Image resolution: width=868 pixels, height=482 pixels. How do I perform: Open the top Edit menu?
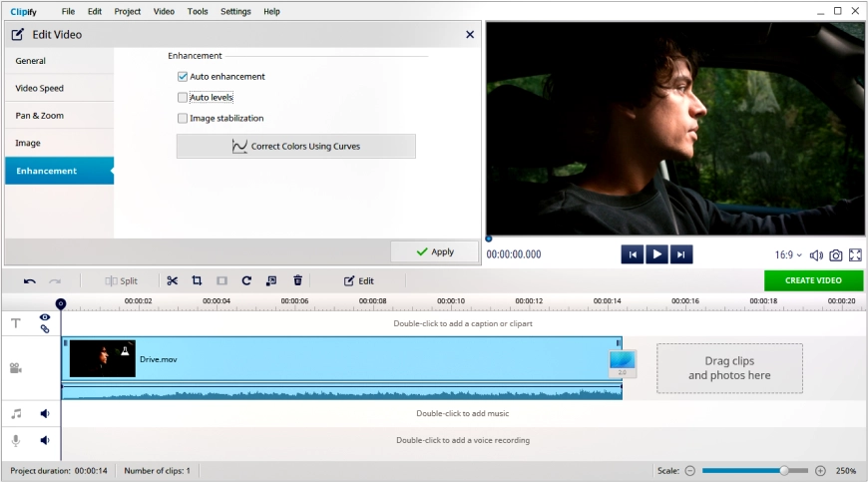coord(95,11)
